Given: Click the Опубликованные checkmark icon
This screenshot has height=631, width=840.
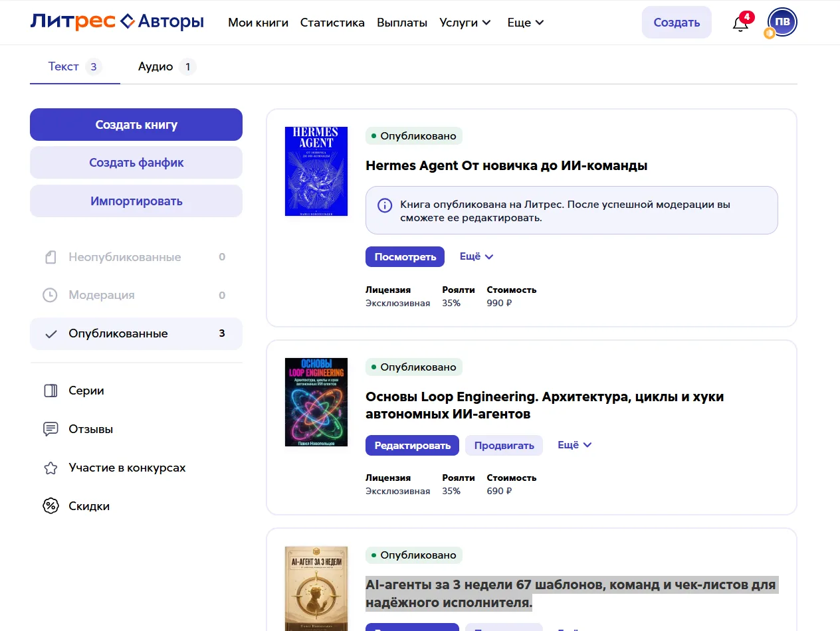Looking at the screenshot, I should click(x=51, y=334).
